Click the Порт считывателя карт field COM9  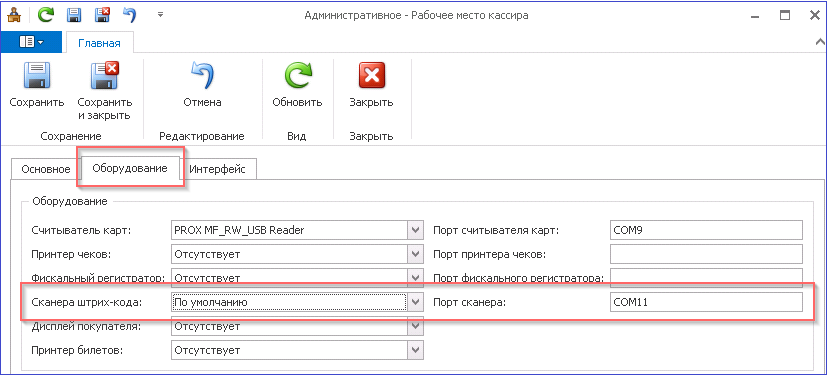point(706,230)
